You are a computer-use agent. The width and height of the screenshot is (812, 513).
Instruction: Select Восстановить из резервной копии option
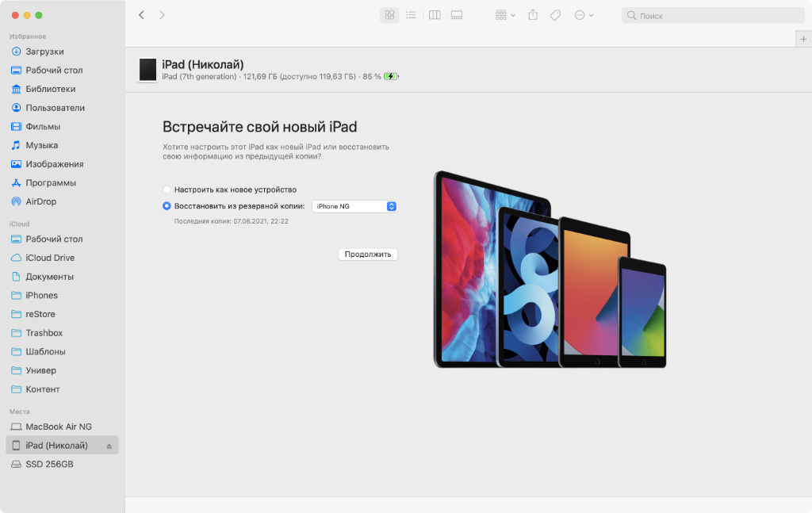(x=167, y=206)
